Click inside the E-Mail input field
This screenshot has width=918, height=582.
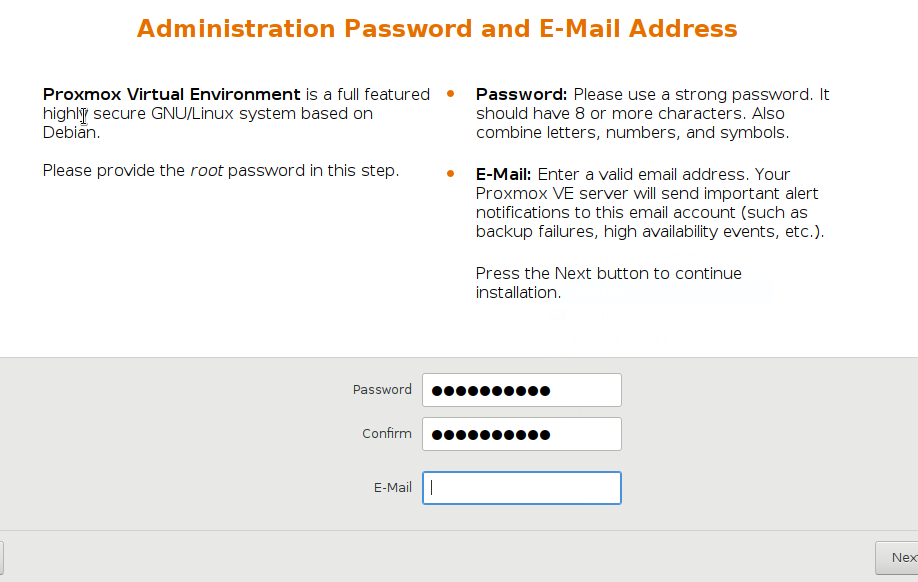[x=522, y=488]
